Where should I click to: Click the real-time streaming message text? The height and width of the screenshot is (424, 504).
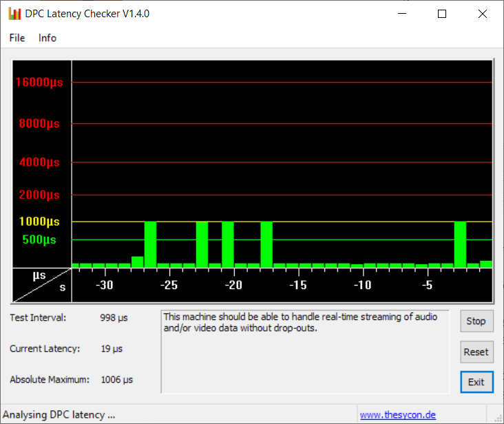tap(300, 322)
